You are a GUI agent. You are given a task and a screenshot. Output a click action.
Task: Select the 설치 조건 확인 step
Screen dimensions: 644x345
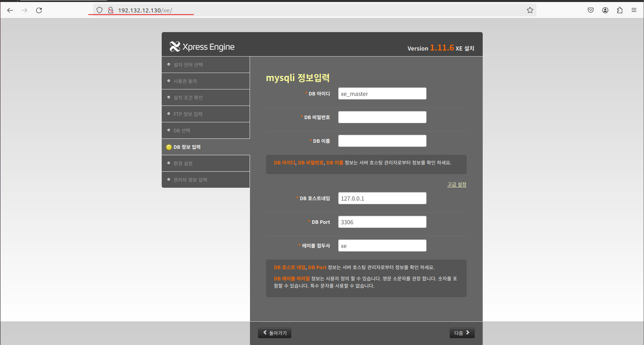coord(205,97)
